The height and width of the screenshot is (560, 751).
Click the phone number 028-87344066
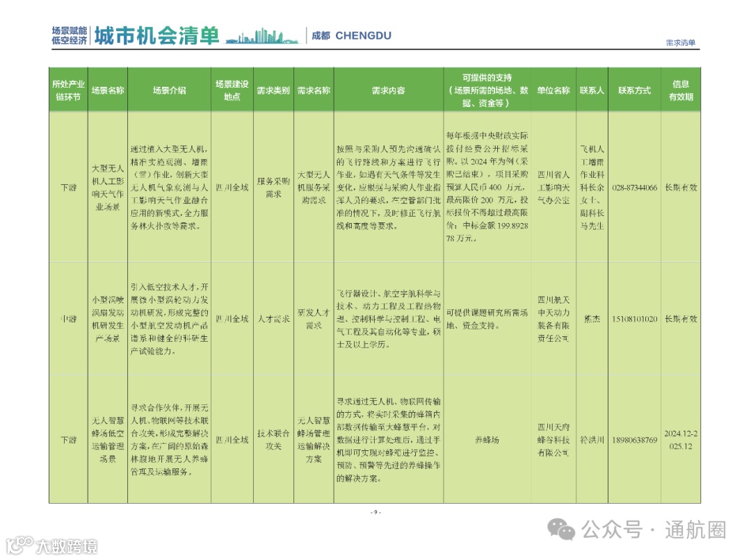click(x=634, y=187)
